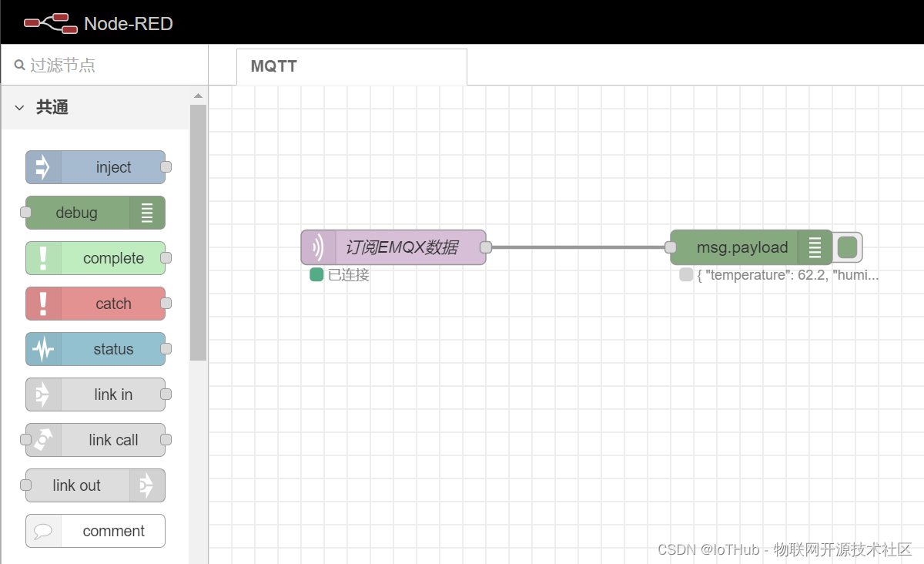Click the link in node label
Screen dimensions: 924x564
(113, 394)
